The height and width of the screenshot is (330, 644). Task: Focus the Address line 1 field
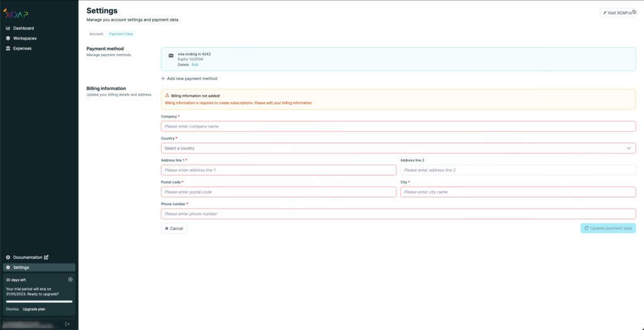279,170
